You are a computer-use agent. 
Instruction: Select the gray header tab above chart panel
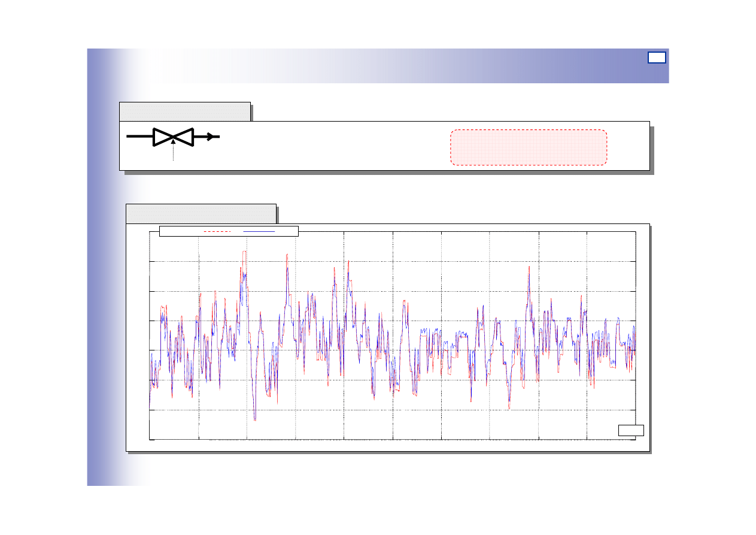pos(201,213)
